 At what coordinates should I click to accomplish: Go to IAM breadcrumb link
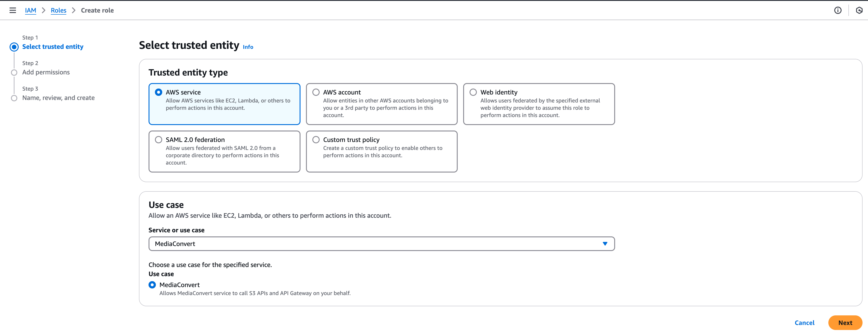pos(30,10)
